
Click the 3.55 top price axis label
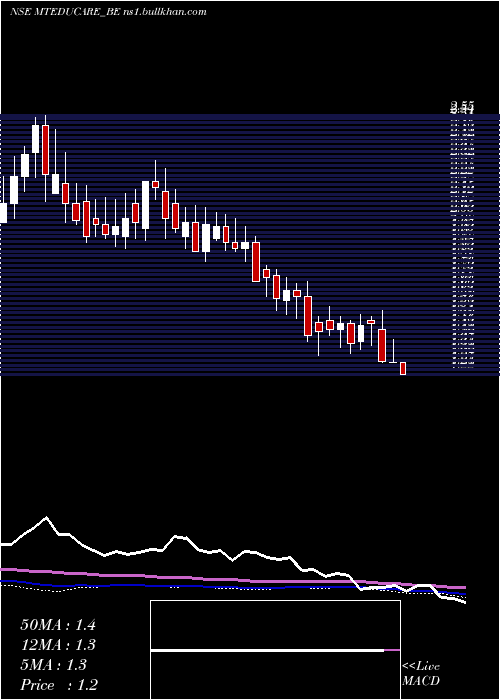(x=462, y=107)
